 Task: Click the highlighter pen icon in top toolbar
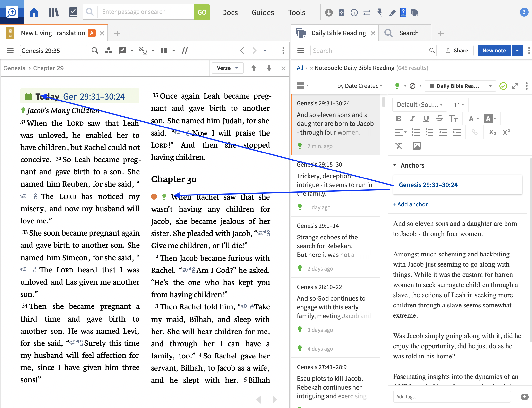392,12
